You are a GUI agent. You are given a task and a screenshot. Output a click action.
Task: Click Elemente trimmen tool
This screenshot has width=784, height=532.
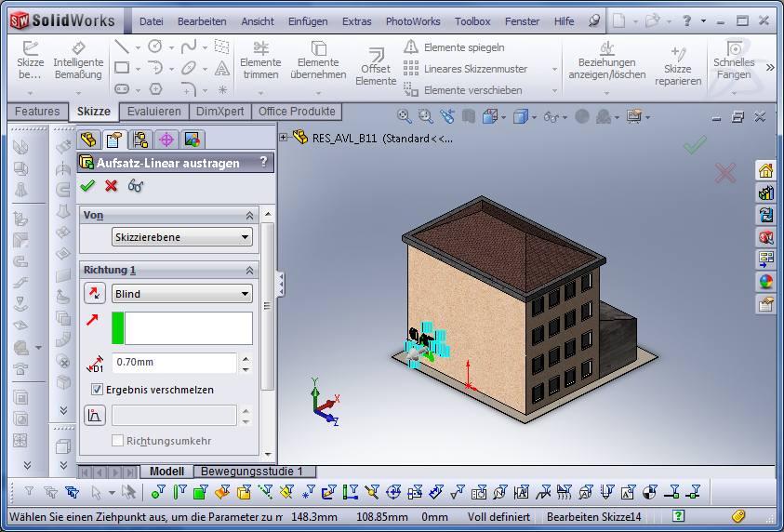pyautogui.click(x=260, y=60)
